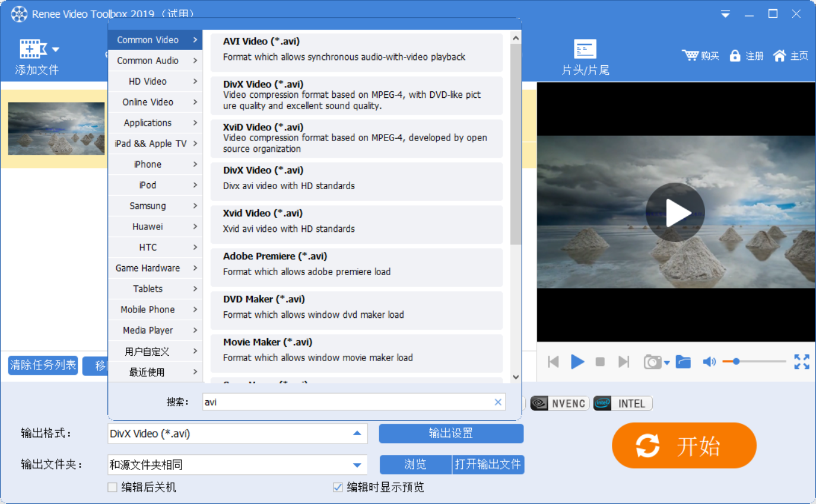This screenshot has width=816, height=504.
Task: Take a snapshot with camera icon
Action: tap(652, 362)
